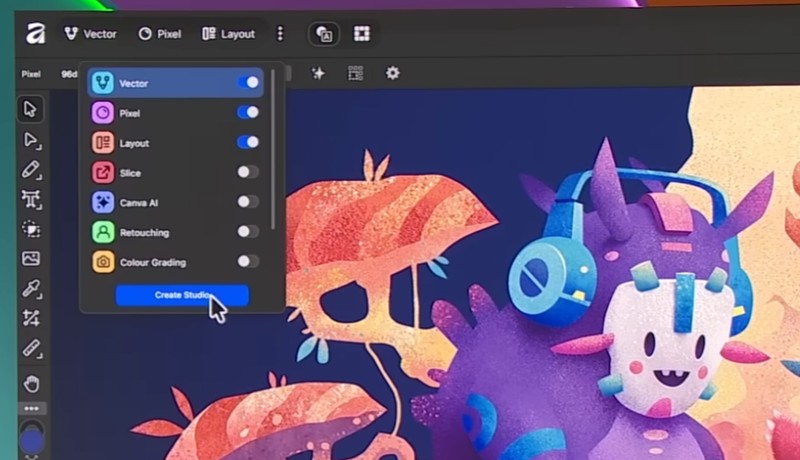
Task: Enable the Retouching studio toggle
Action: [248, 232]
